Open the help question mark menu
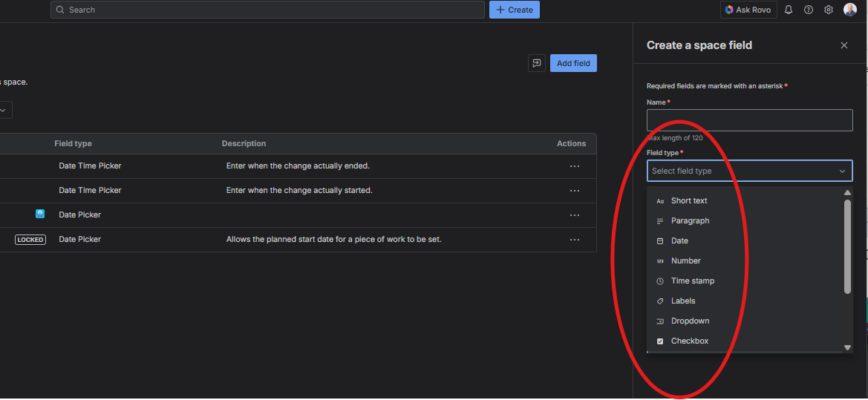This screenshot has width=868, height=400. (x=808, y=10)
